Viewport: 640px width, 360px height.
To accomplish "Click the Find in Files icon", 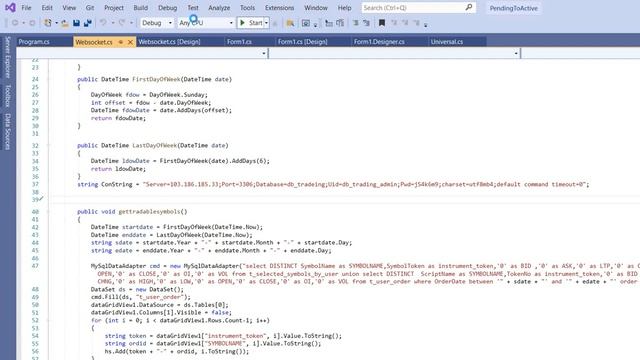I will point(290,23).
